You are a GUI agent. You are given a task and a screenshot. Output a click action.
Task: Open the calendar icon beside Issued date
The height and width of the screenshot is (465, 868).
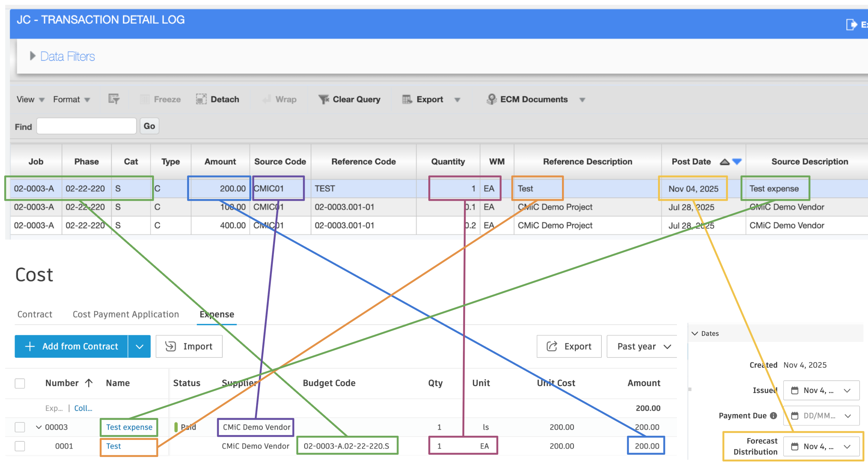795,390
